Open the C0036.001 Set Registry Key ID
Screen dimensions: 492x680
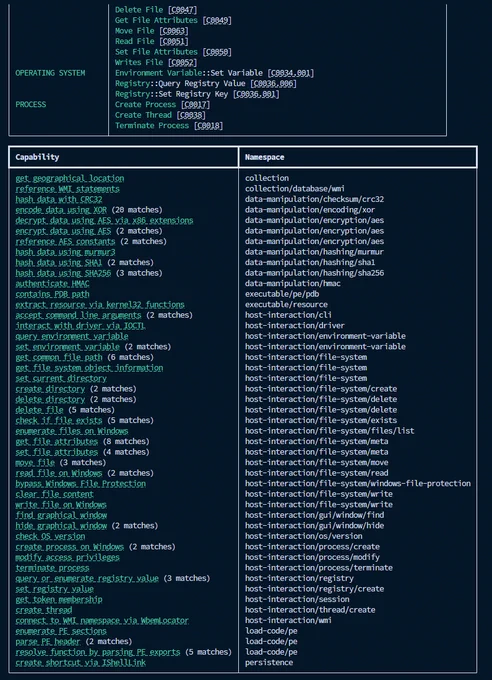click(256, 94)
